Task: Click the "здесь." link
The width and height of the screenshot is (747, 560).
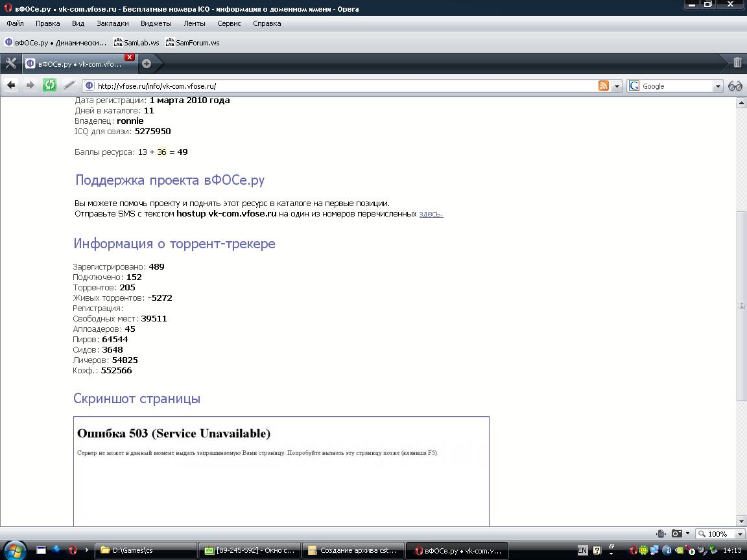Action: [431, 214]
